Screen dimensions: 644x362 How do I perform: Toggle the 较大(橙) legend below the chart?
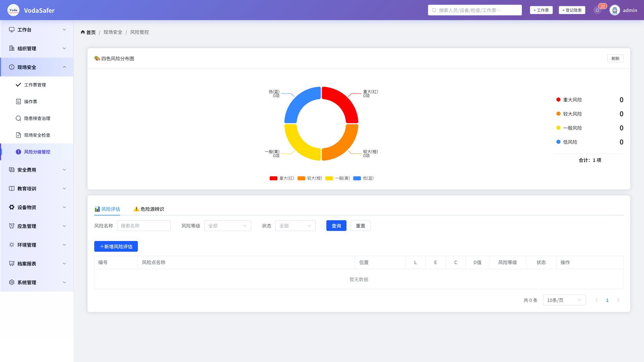click(x=310, y=178)
